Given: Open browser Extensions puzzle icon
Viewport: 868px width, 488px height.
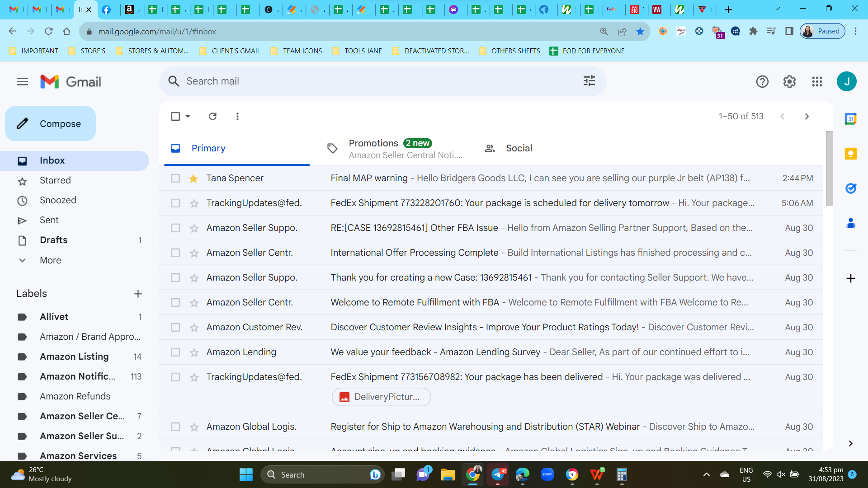Looking at the screenshot, I should (753, 31).
